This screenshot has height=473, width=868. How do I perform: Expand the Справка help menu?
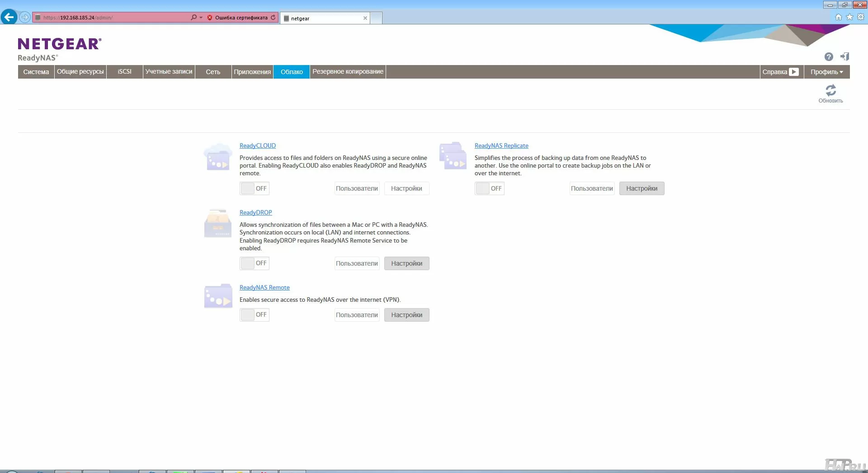pyautogui.click(x=780, y=72)
